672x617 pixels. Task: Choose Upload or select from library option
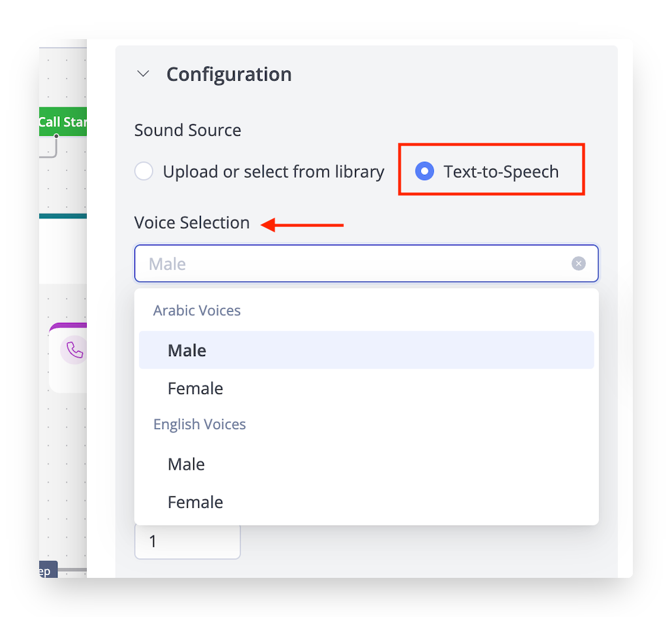tap(144, 172)
